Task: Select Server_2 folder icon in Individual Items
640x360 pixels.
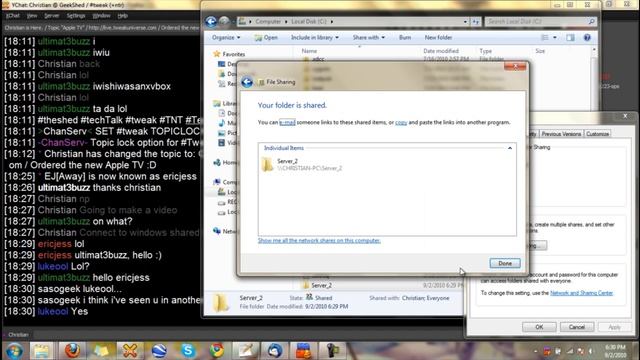Action: [267, 164]
